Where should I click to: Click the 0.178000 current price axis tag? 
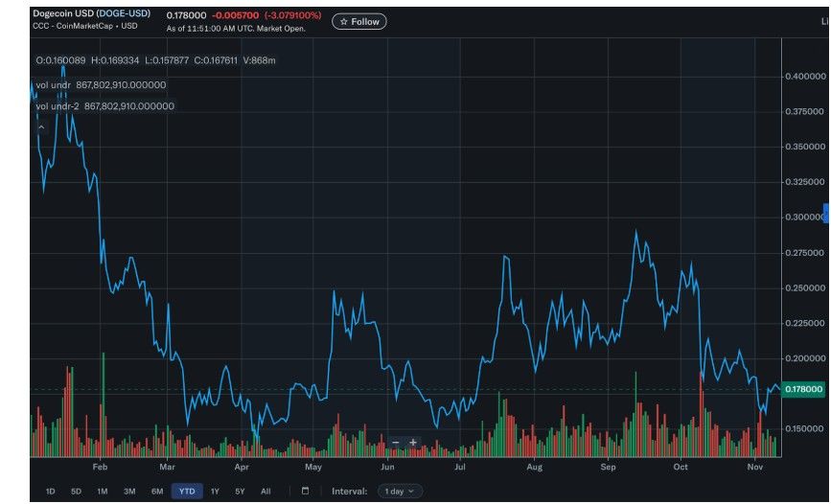(x=803, y=389)
